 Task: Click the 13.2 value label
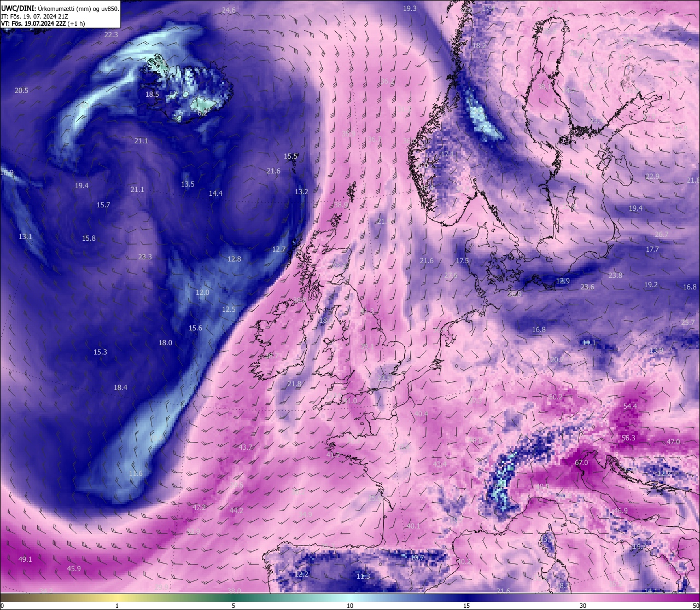pos(301,192)
